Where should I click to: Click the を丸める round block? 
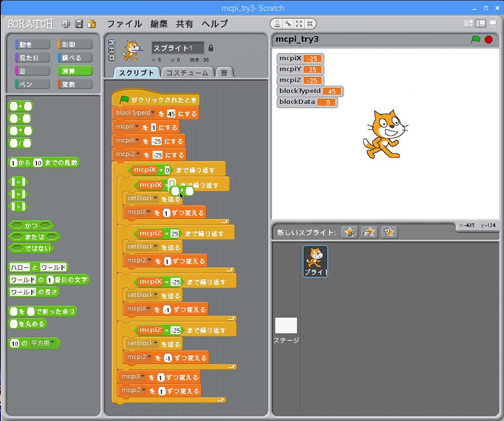[28, 324]
